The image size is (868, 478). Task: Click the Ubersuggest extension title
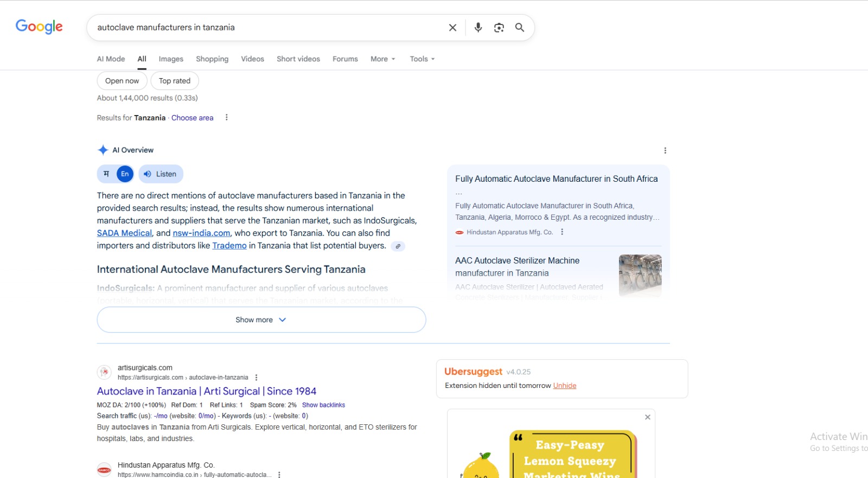click(x=473, y=372)
